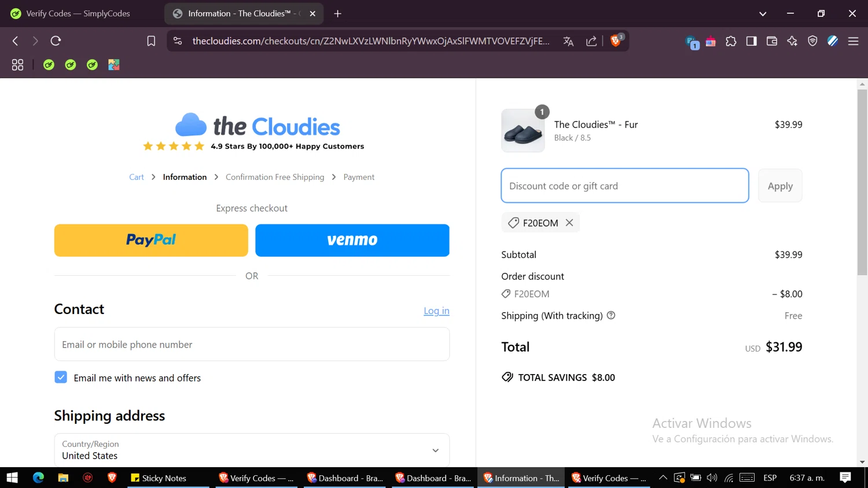
Task: Expand the Country/Region dropdown
Action: click(x=252, y=450)
